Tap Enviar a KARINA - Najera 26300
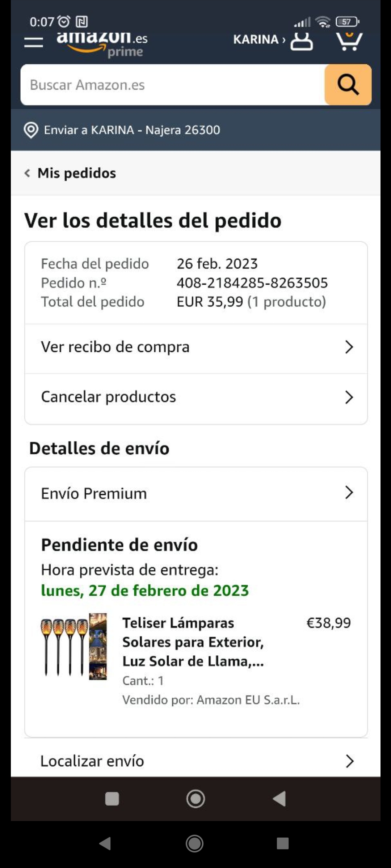Viewport: 391px width, 868px height. [132, 130]
